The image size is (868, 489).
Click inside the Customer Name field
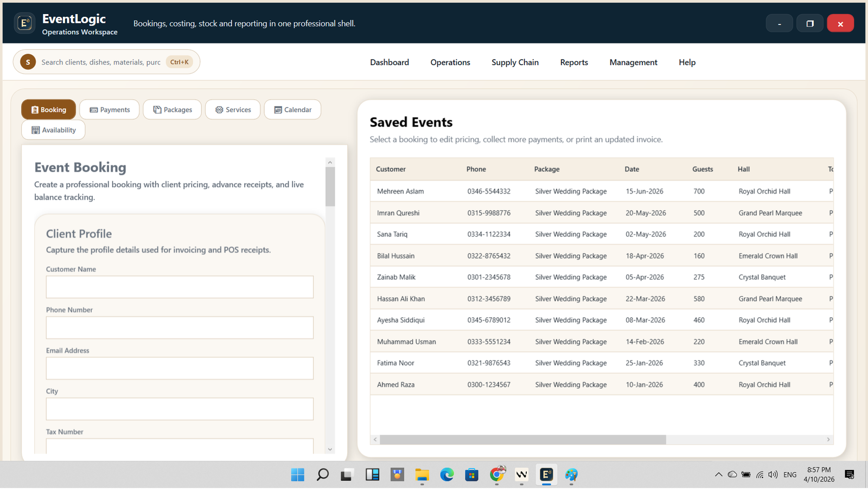pos(179,287)
